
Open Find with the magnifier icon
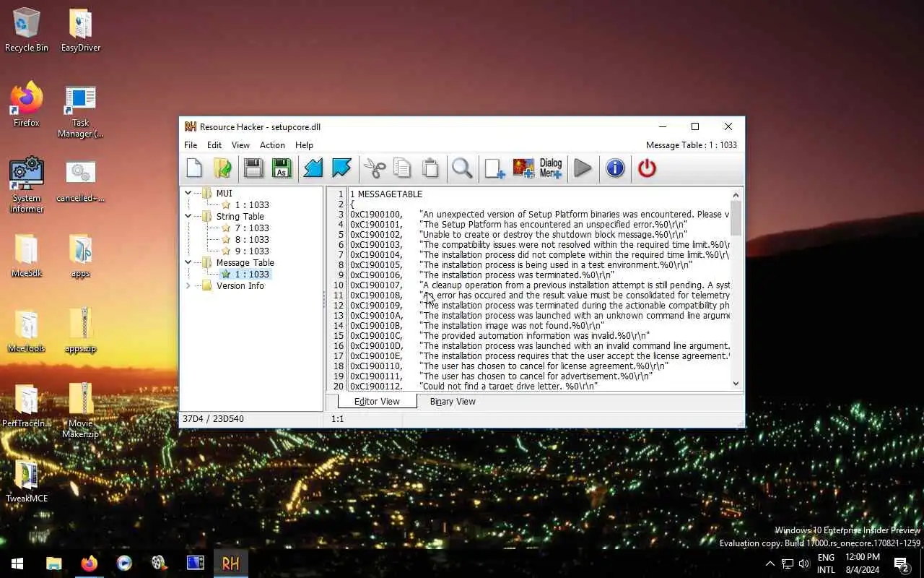[x=462, y=168]
